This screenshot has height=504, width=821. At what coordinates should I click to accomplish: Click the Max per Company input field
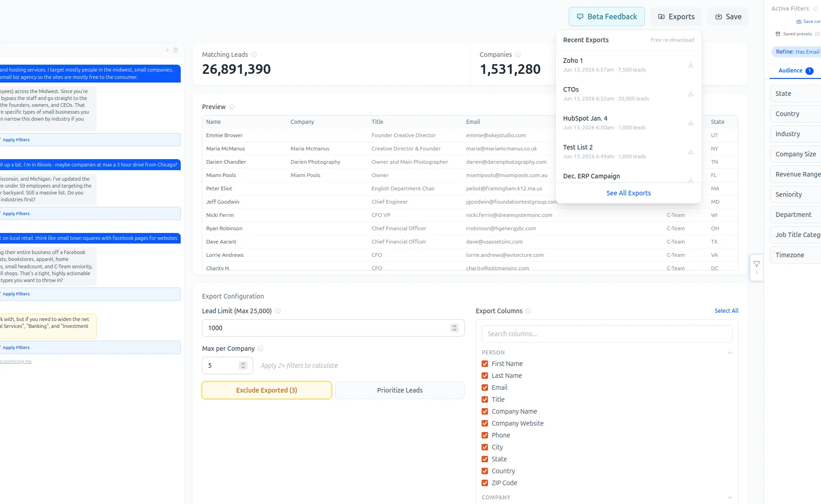227,366
